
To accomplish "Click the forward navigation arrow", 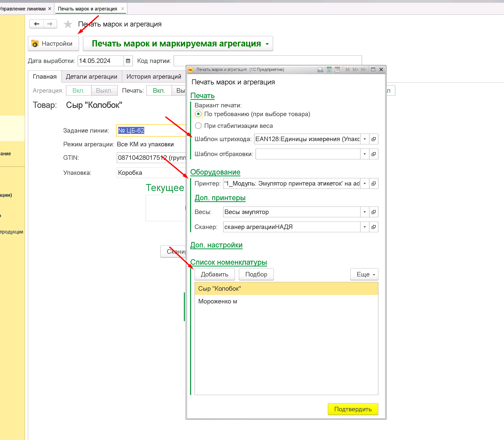I will 50,24.
